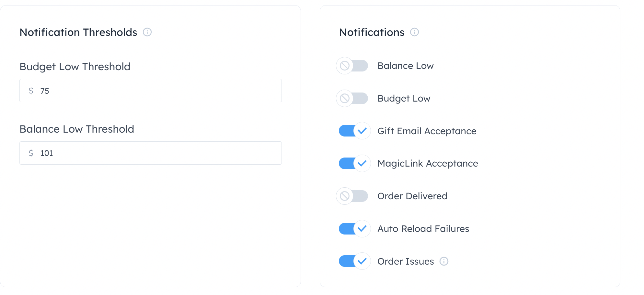The height and width of the screenshot is (295, 644).
Task: Click the dollar sign in Balance Low Threshold field
Action: point(31,153)
